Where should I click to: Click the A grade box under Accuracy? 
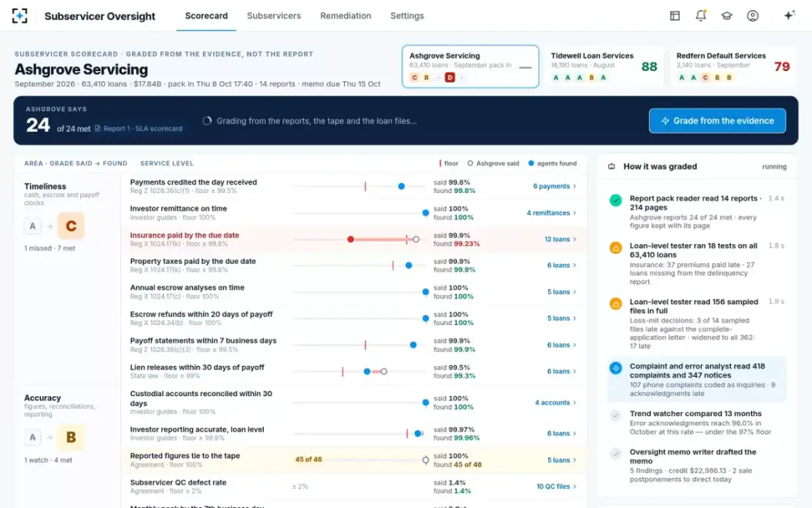[32, 438]
